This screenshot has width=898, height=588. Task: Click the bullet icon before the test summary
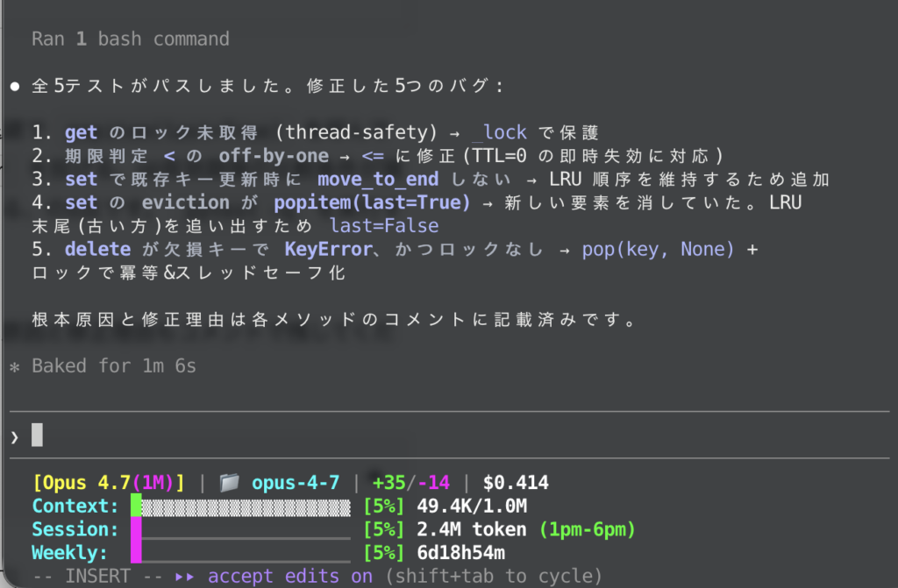pyautogui.click(x=12, y=85)
